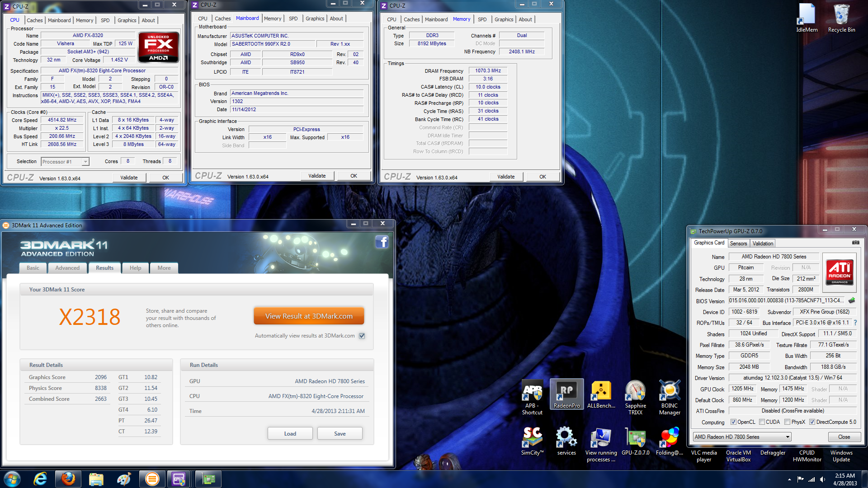This screenshot has width=868, height=488.
Task: Open the Processor #1 selection dropdown
Action: (x=65, y=162)
